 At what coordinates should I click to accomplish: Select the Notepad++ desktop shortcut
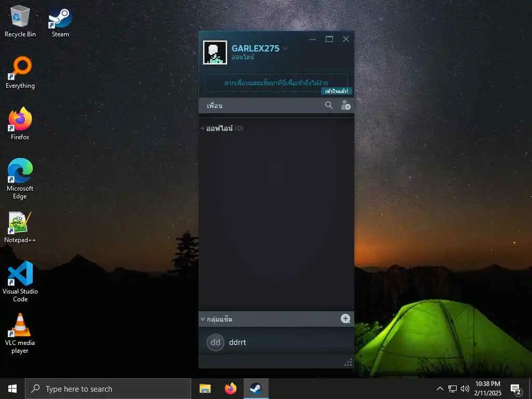click(20, 228)
